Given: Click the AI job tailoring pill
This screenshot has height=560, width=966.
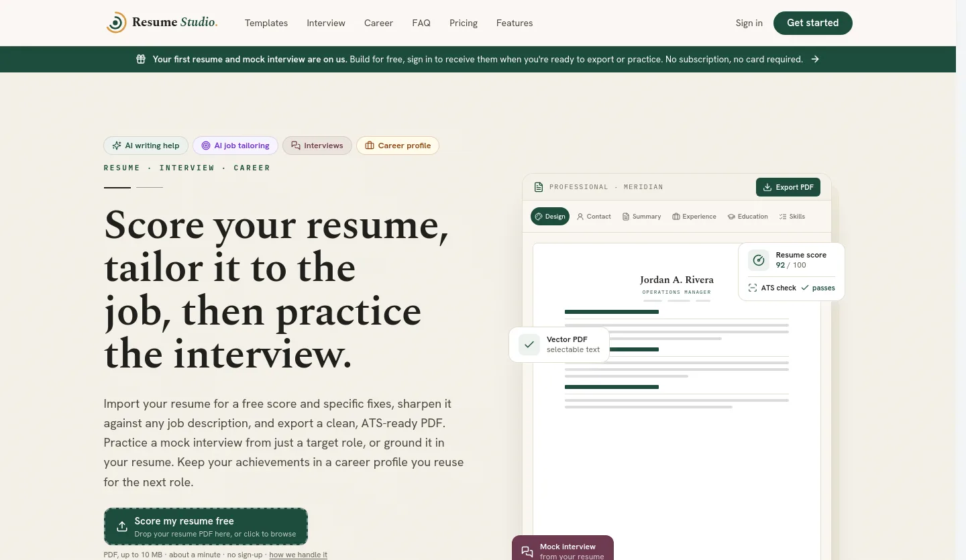Looking at the screenshot, I should pos(235,146).
